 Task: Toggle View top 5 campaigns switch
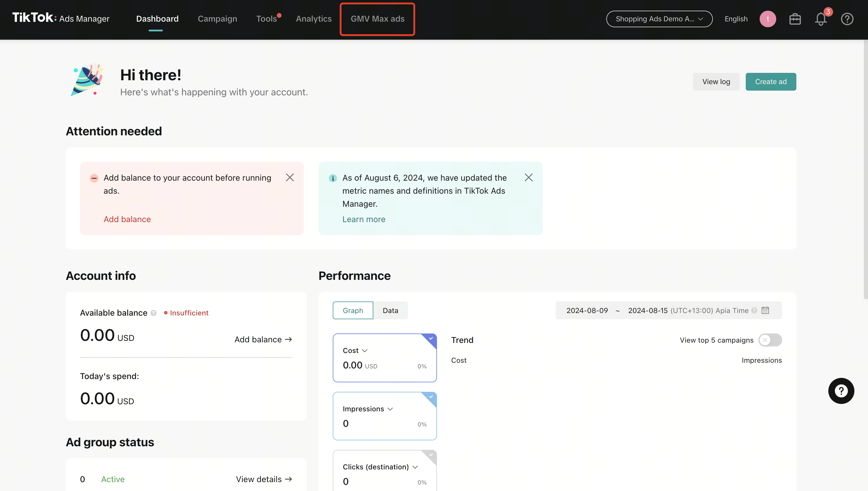pos(770,340)
